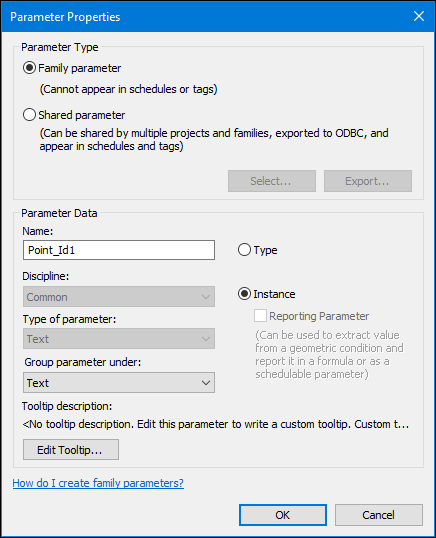
Task: Select the Family parameter radio button
Action: point(30,68)
